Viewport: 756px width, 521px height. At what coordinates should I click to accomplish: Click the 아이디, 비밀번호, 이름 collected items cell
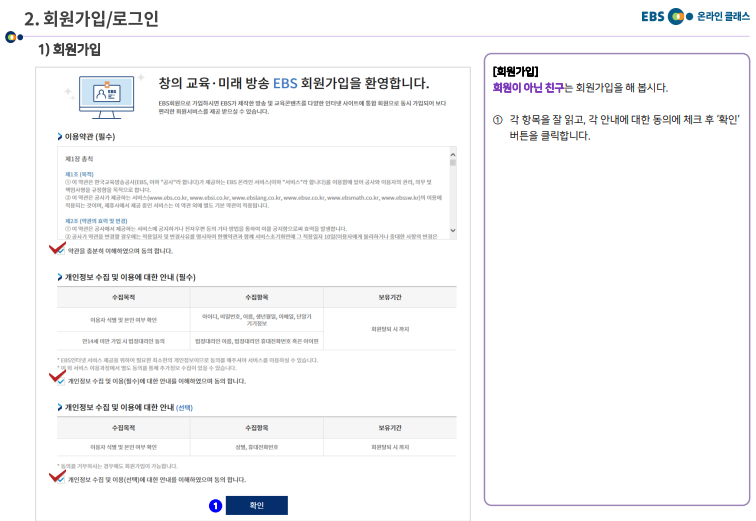coord(256,320)
